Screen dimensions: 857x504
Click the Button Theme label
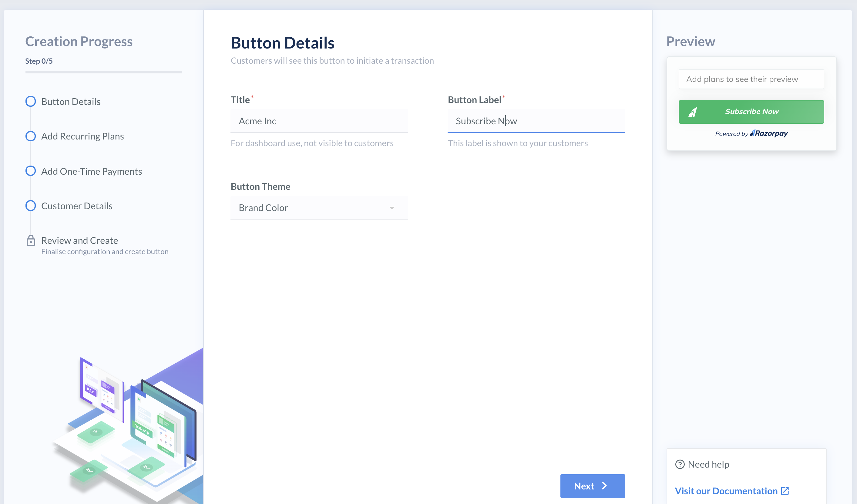(x=260, y=186)
